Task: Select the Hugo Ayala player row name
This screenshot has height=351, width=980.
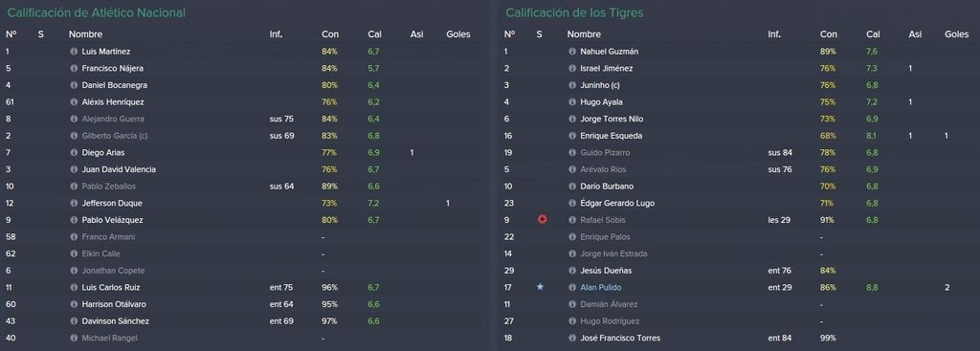Action: coord(601,101)
